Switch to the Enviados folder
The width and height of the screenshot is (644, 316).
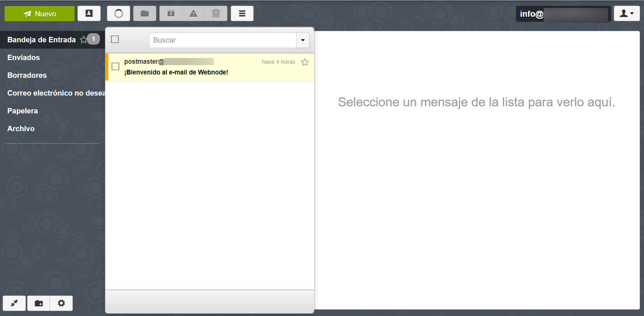[x=23, y=57]
